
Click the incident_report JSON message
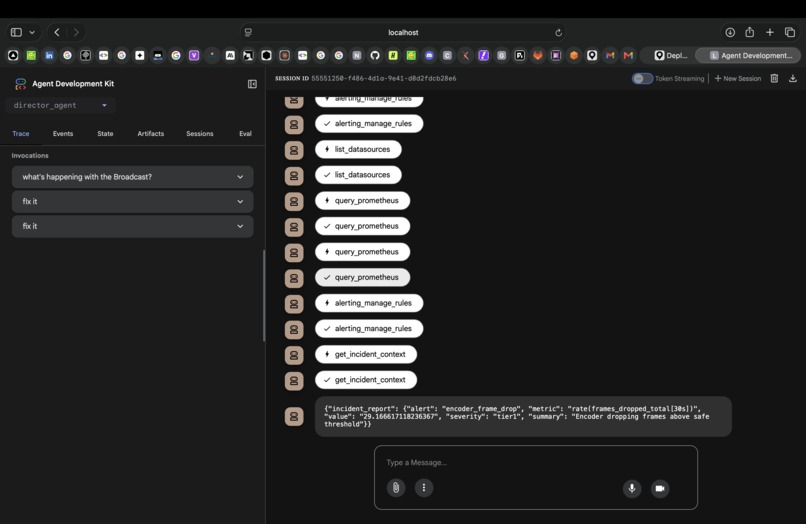click(x=523, y=417)
